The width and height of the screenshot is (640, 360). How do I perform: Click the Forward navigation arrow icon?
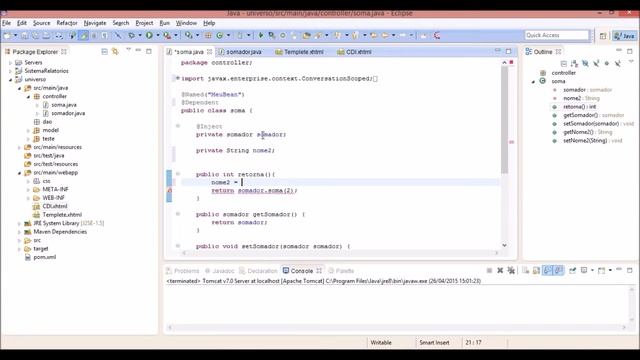403,36
